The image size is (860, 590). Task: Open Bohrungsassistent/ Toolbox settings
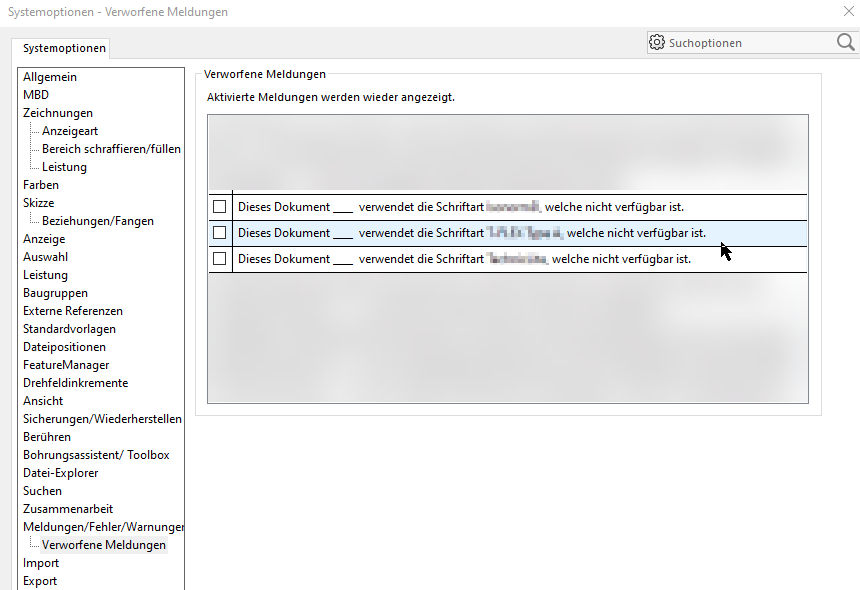click(96, 455)
